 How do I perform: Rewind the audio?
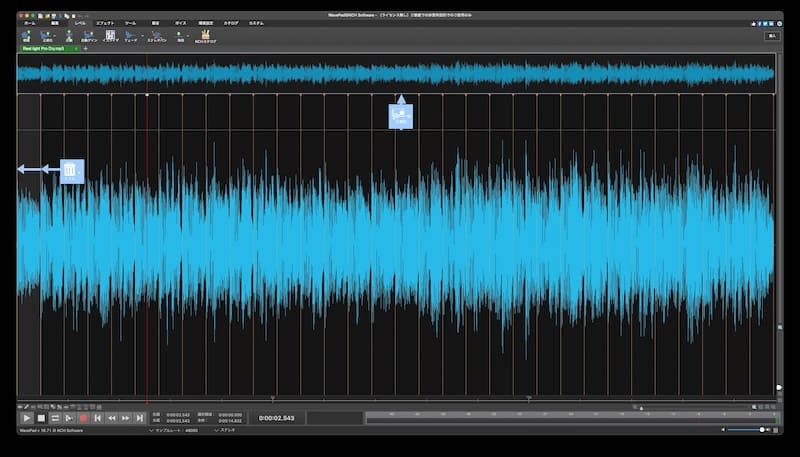pyautogui.click(x=111, y=418)
